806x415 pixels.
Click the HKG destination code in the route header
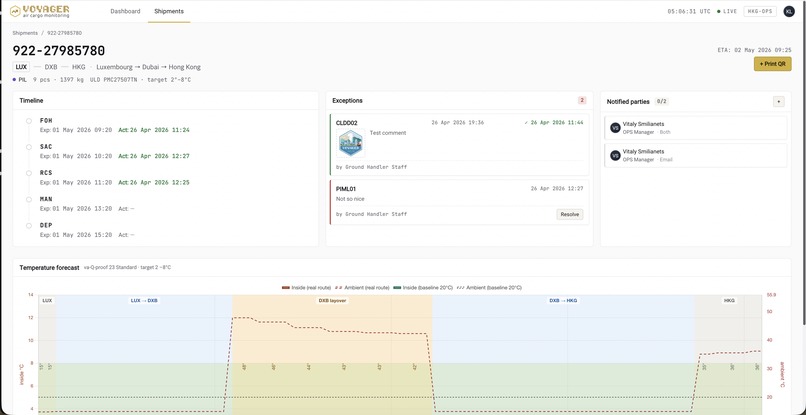point(79,67)
